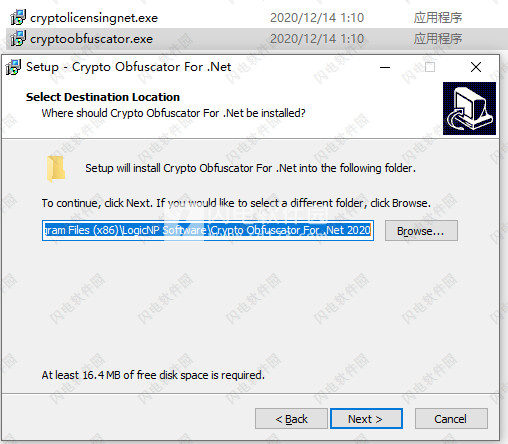
Task: Close the Crypto Obfuscator Setup window
Action: (476, 67)
